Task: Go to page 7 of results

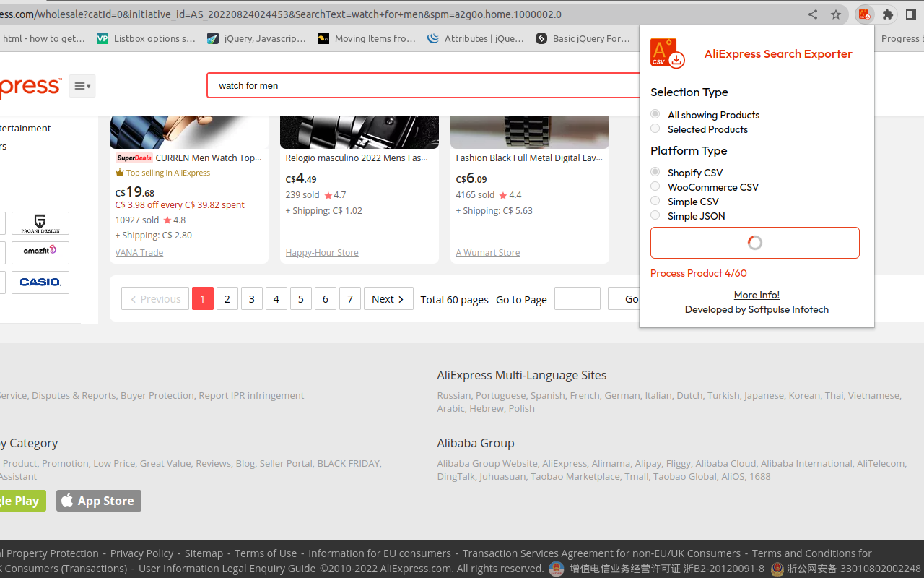Action: point(350,298)
